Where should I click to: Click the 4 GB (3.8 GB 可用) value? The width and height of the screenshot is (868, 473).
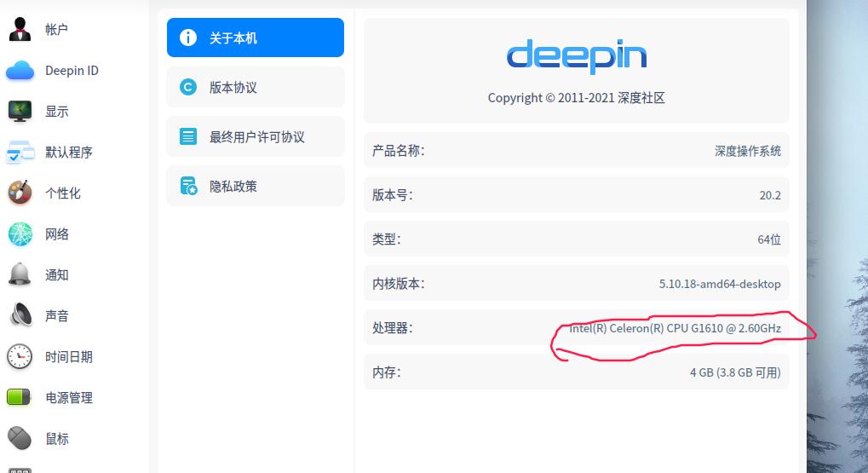coord(735,372)
